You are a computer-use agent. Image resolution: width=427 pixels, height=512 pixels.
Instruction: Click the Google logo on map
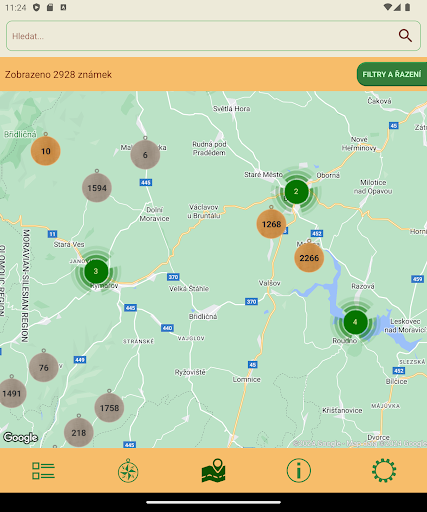coord(20,437)
